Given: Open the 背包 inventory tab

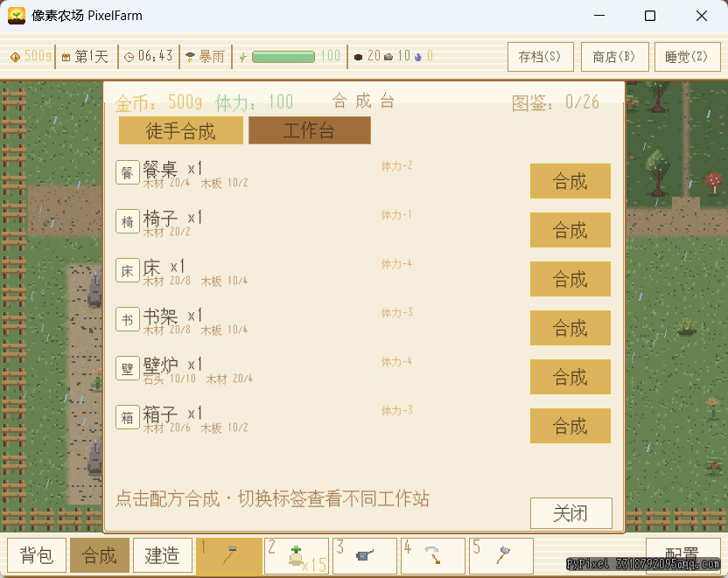Looking at the screenshot, I should pos(37,555).
